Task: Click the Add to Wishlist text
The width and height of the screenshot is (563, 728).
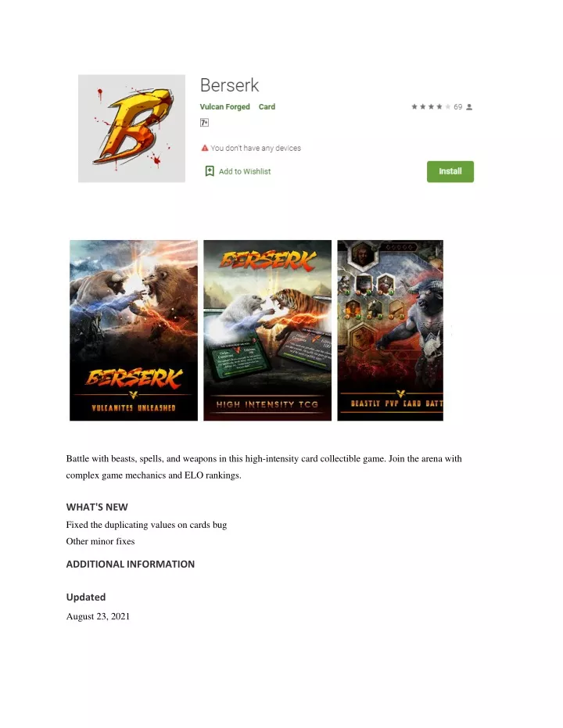Action: coord(245,171)
